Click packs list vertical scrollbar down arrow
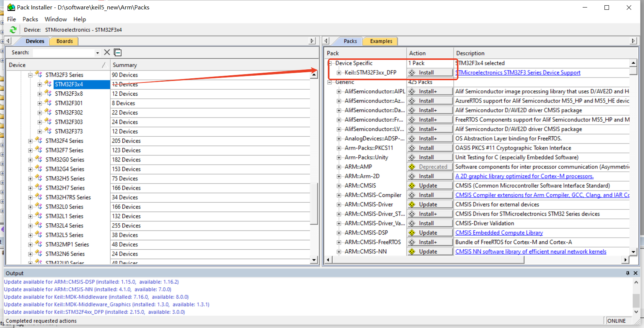Image resolution: width=644 pixels, height=328 pixels. 633,252
